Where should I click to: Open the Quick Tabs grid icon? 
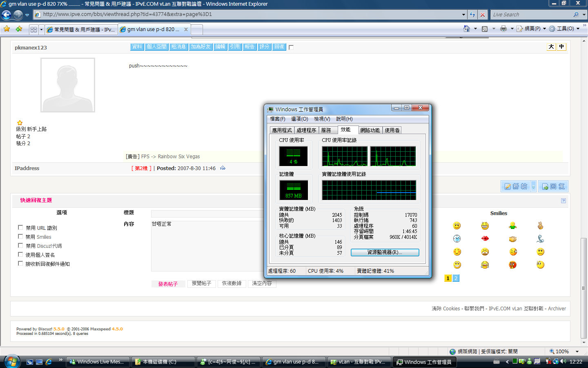point(33,29)
